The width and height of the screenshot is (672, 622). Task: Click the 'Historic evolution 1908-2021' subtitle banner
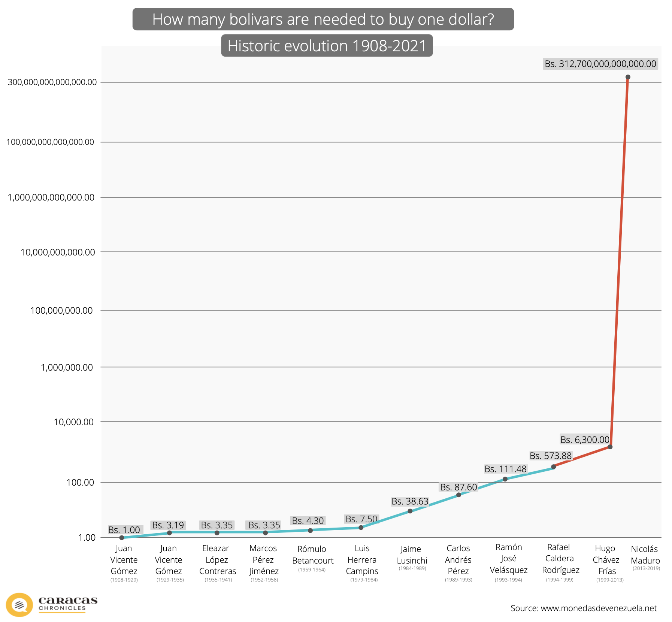(x=327, y=46)
